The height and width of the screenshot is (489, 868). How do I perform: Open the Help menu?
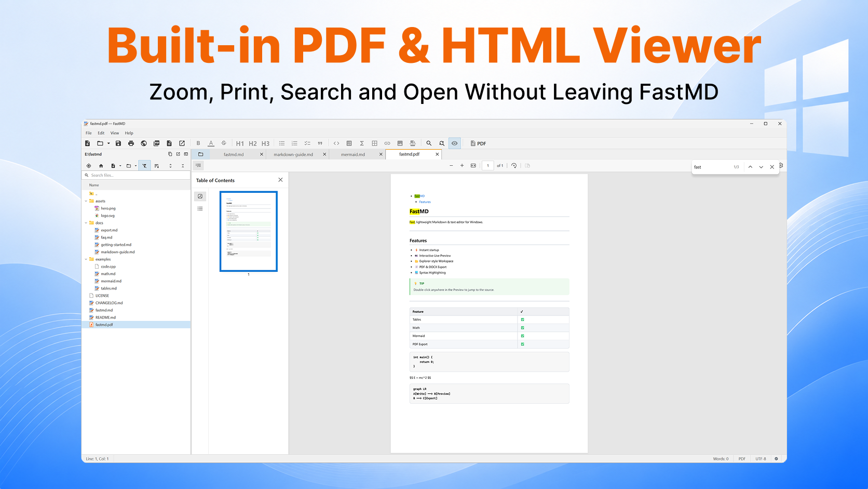point(129,133)
